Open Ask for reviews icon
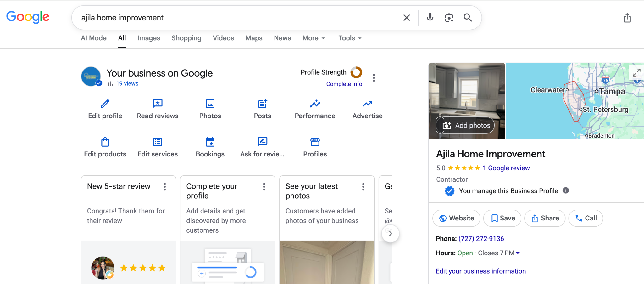This screenshot has width=644, height=284. 263,142
